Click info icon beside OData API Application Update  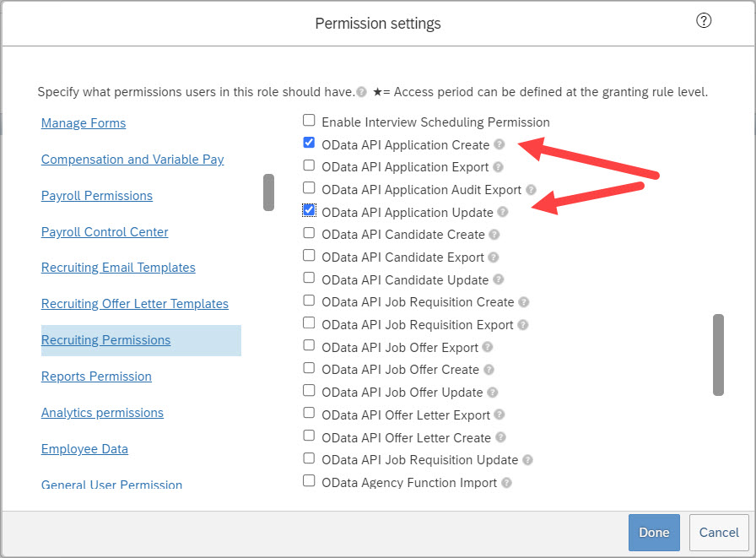(503, 212)
